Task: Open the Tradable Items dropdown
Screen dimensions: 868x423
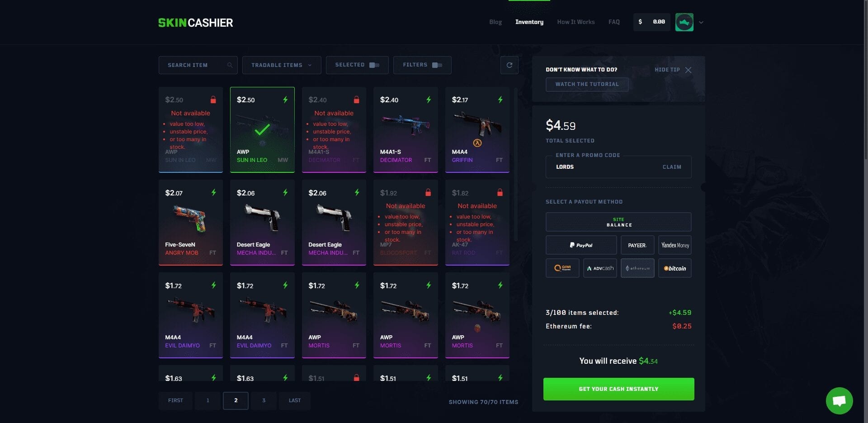Action: (282, 65)
